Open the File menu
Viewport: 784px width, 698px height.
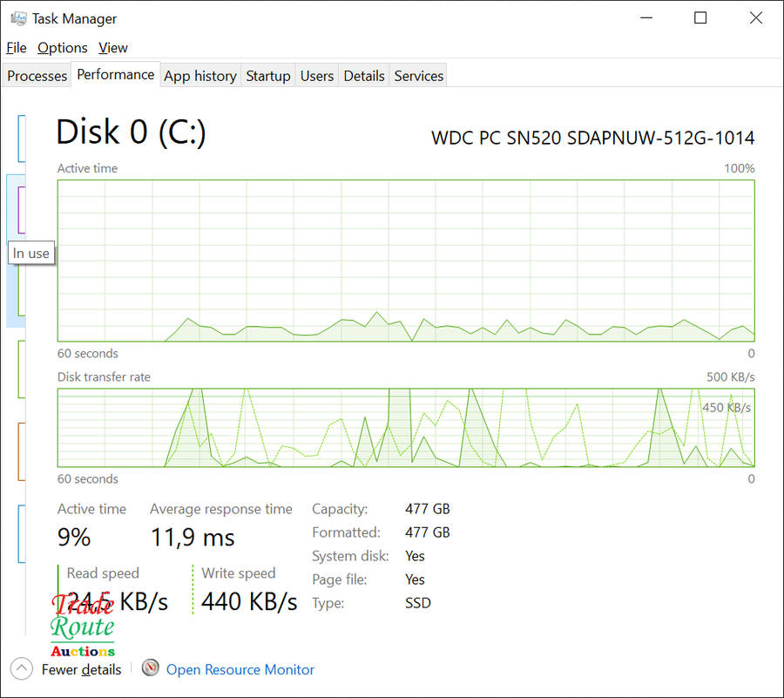pyautogui.click(x=16, y=48)
